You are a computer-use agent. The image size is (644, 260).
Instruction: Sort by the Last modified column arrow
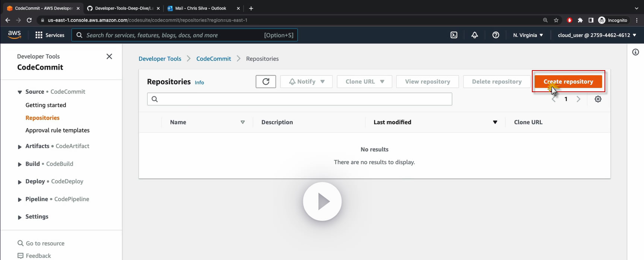[x=495, y=122]
